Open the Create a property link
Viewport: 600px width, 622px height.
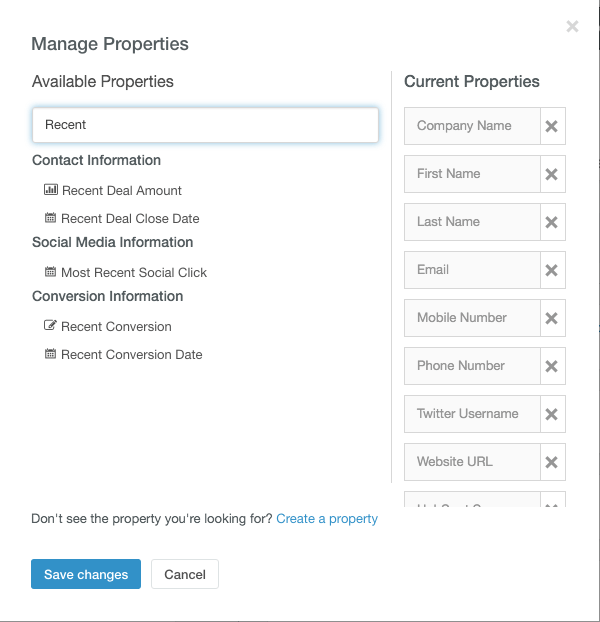[x=327, y=518]
